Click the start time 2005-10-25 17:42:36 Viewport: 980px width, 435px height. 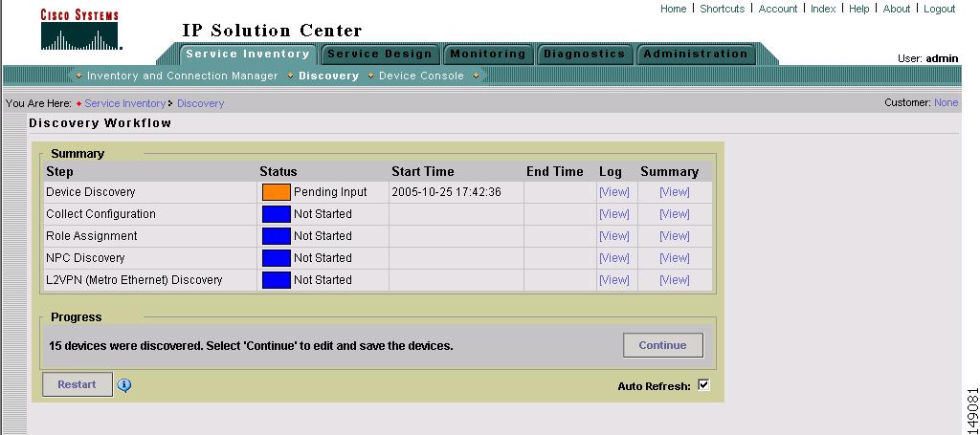[446, 192]
